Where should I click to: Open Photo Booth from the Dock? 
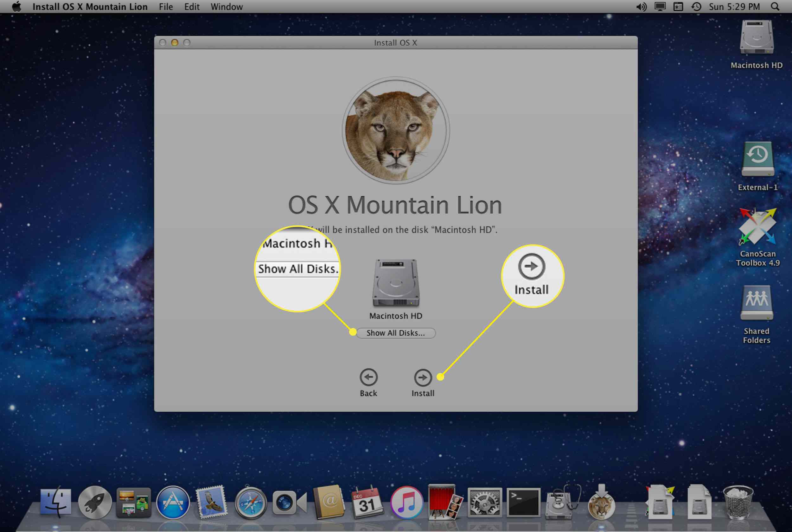coord(445,502)
